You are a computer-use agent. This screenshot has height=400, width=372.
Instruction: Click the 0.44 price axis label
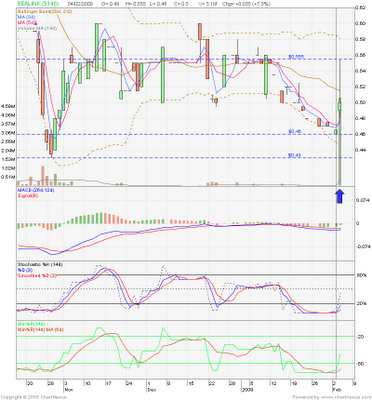[361, 150]
